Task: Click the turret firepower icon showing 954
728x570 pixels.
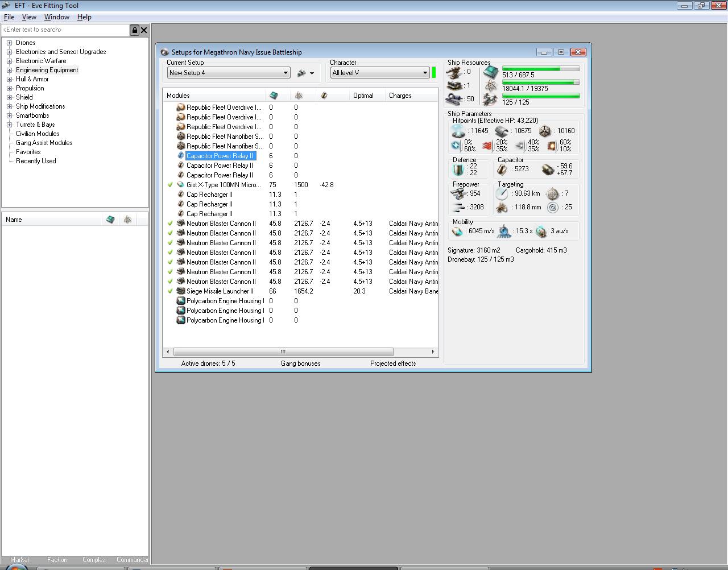Action: point(458,194)
